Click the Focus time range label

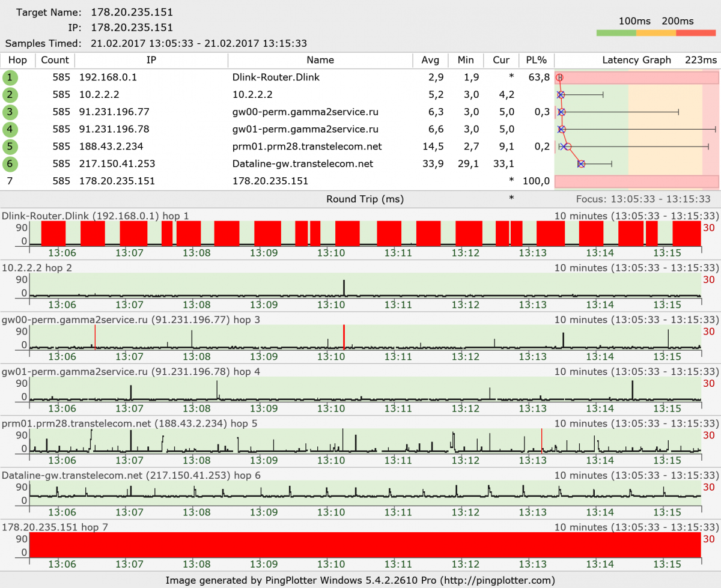[643, 199]
